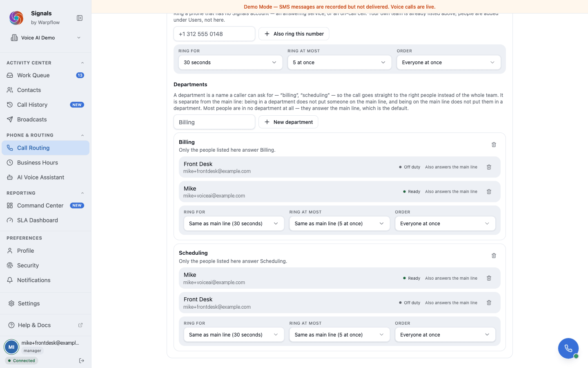588x368 pixels.
Task: Open Scheduling Ring For dropdown
Action: [x=234, y=335]
